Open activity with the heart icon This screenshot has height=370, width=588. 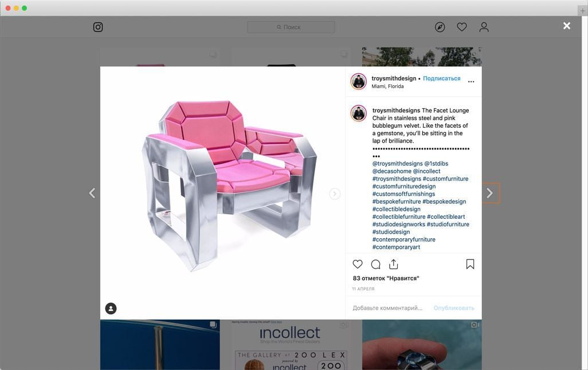click(x=462, y=26)
